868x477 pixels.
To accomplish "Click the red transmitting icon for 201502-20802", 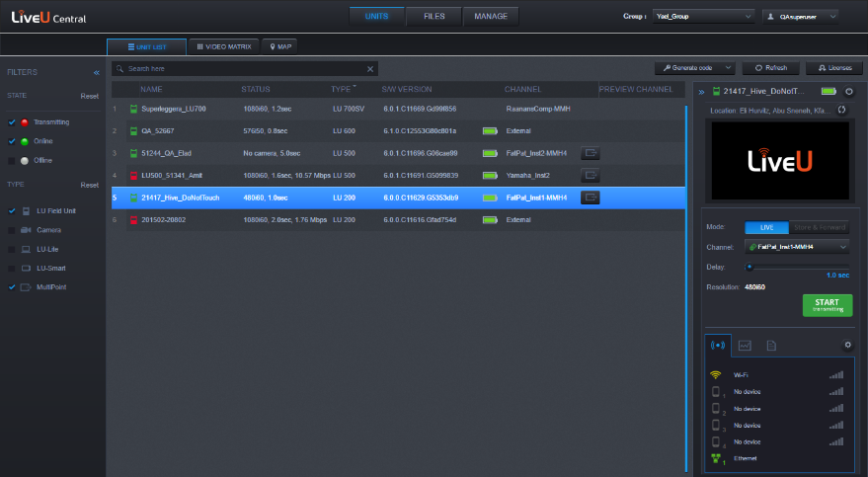I will (133, 219).
